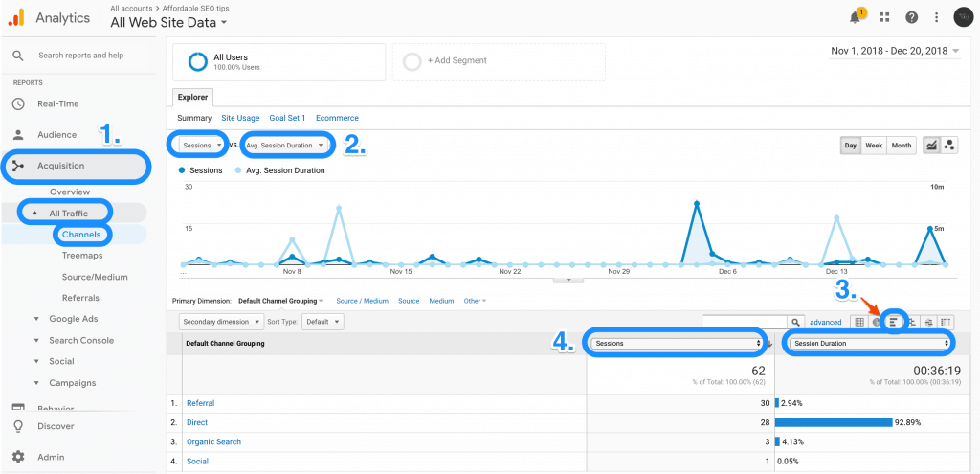Switch to line chart view icon
The width and height of the screenshot is (980, 474).
click(x=931, y=146)
